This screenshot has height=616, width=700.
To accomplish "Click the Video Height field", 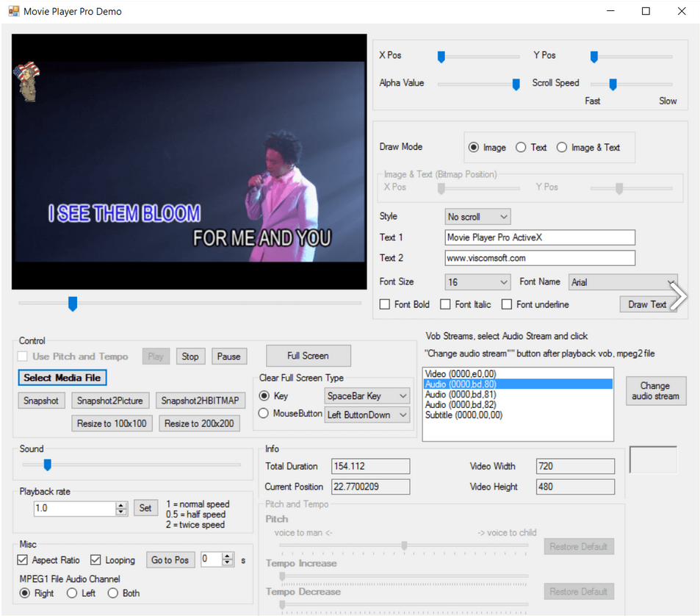I will [x=575, y=487].
